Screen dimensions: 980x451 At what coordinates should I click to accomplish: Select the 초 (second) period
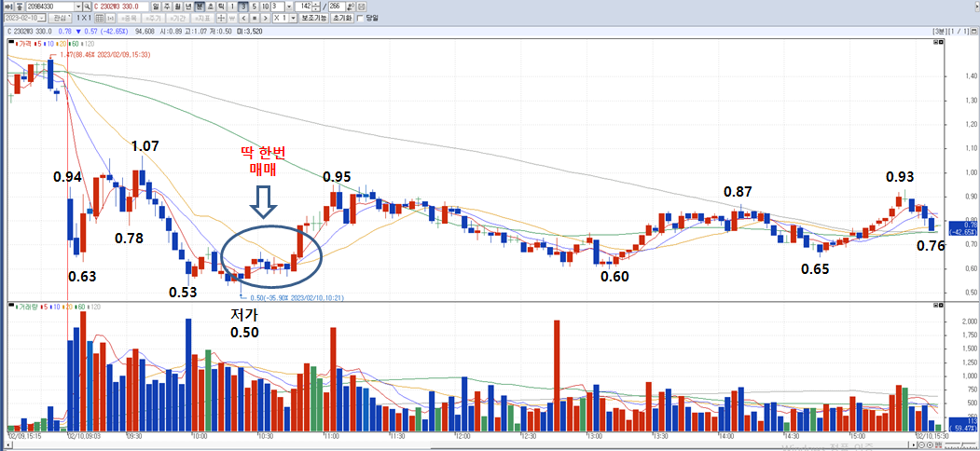(x=211, y=7)
